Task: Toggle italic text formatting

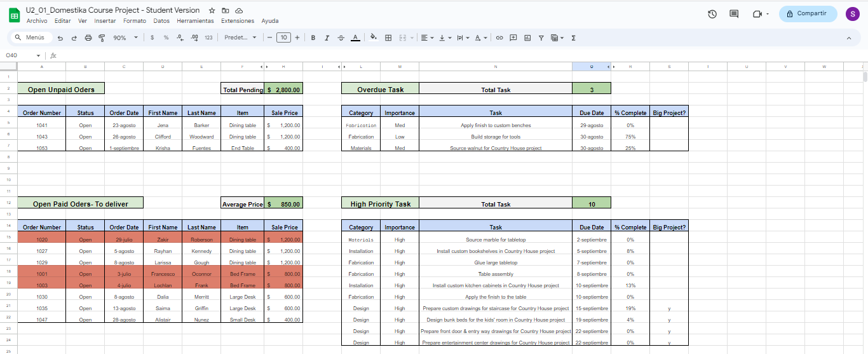Action: [x=327, y=38]
